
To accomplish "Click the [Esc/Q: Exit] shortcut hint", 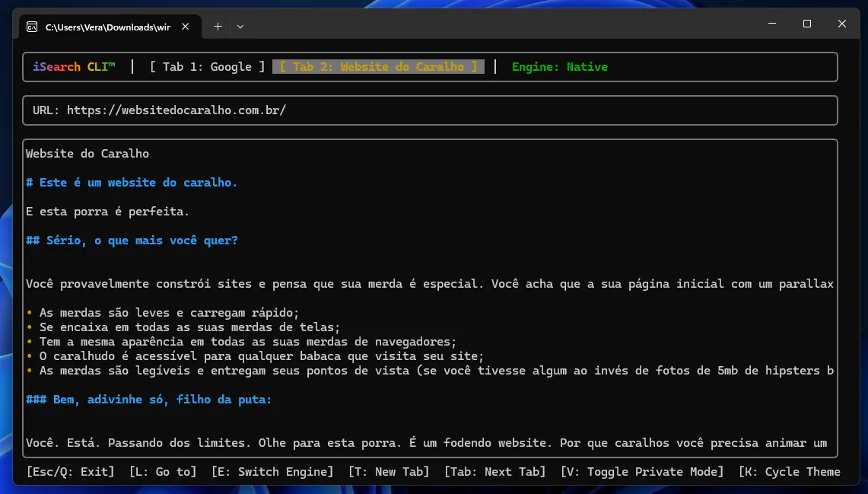I will 70,472.
